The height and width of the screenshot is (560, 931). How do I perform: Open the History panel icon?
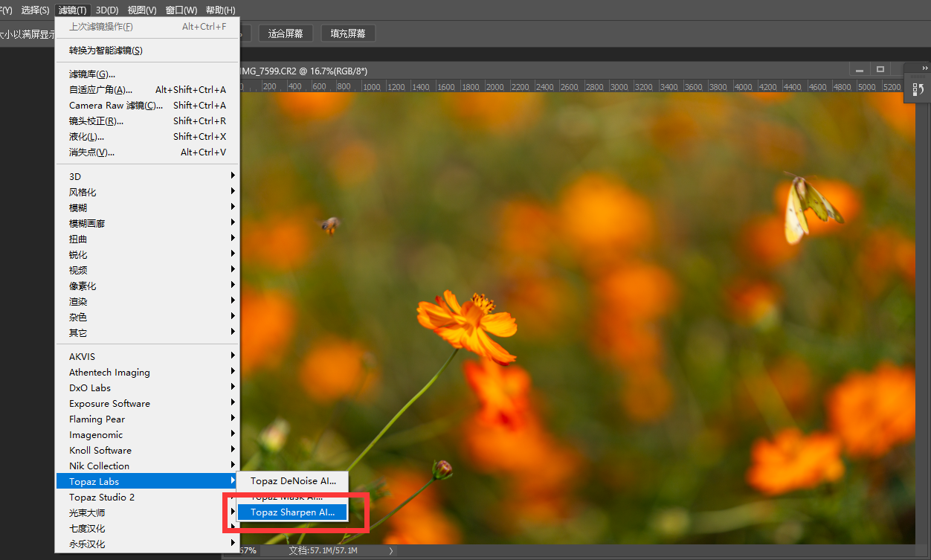[x=918, y=89]
